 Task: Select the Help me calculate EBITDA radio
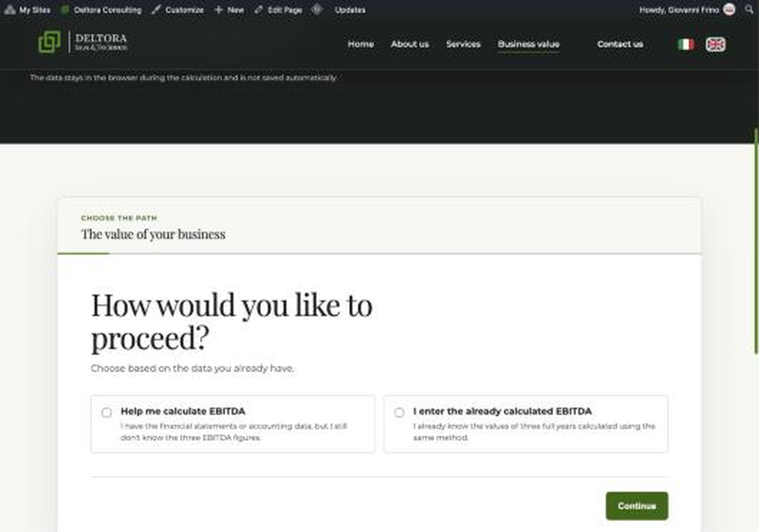(106, 413)
